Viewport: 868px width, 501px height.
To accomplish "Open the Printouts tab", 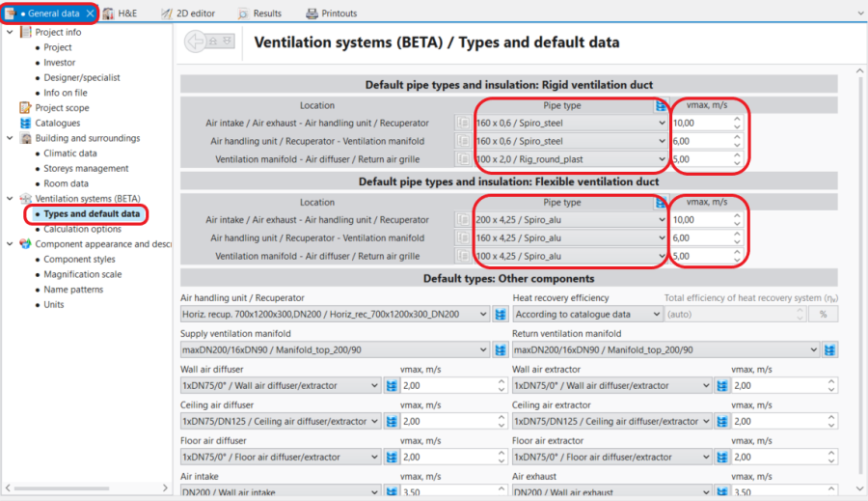I will coord(332,14).
